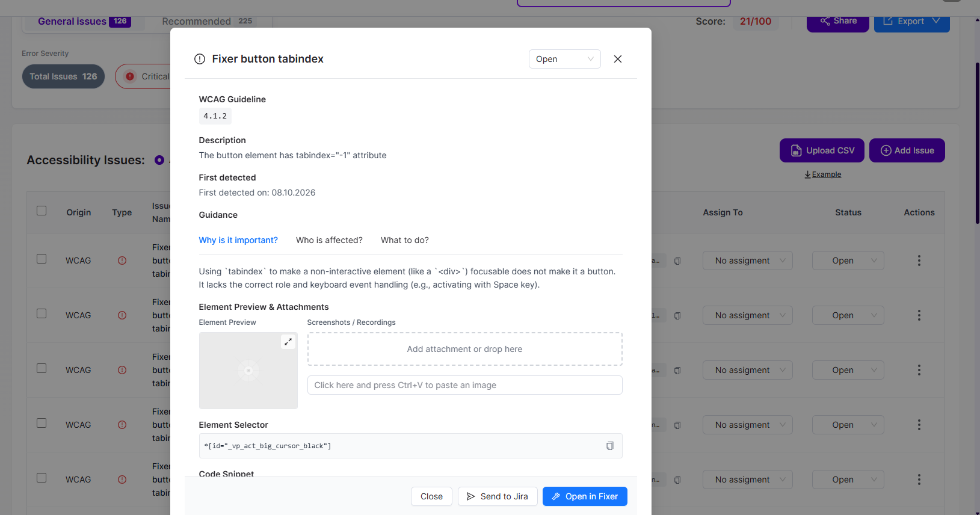Select the Total Issues 126 filter
This screenshot has width=980, height=515.
pos(63,76)
